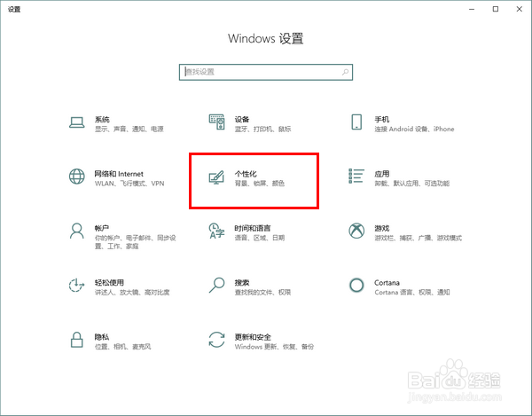The width and height of the screenshot is (532, 416).
Task: Click the laptop icon for System settings
Action: tap(76, 122)
